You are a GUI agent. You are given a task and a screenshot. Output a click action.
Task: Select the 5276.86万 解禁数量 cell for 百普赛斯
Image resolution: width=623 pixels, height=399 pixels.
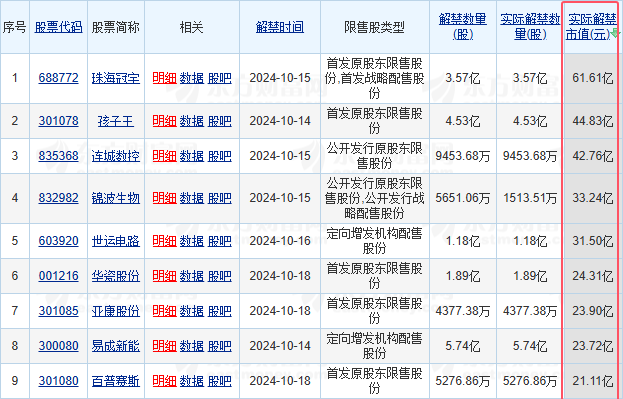pos(463,381)
